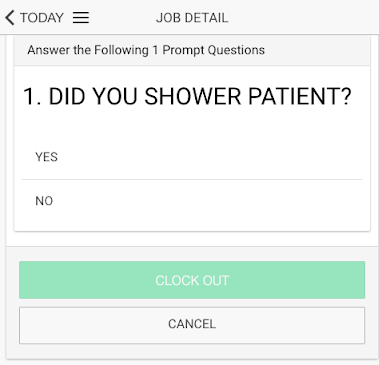The width and height of the screenshot is (379, 365).
Task: Click the CANCEL button
Action: point(192,325)
